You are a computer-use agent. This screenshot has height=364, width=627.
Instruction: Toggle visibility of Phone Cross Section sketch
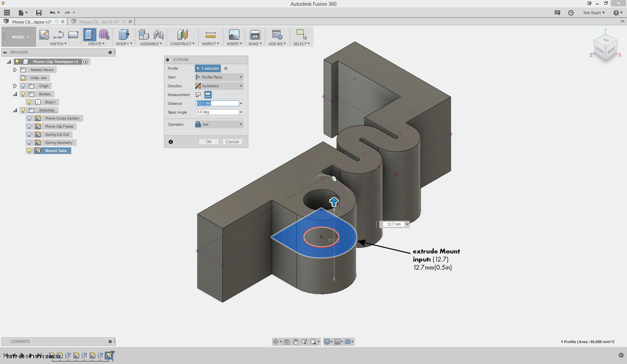[29, 118]
